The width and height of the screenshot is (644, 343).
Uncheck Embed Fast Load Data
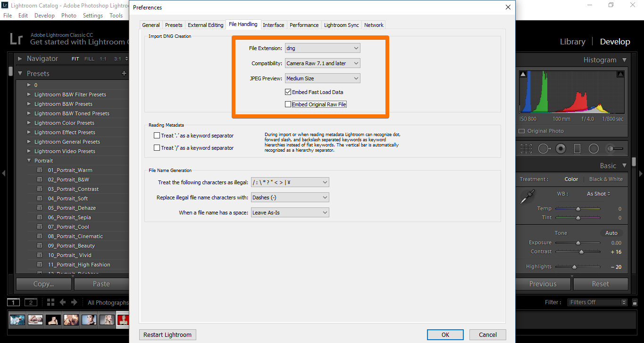[x=288, y=92]
